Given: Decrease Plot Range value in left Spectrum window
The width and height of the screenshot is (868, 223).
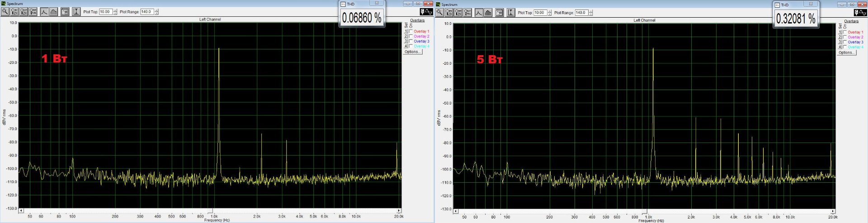Looking at the screenshot, I should 156,14.
